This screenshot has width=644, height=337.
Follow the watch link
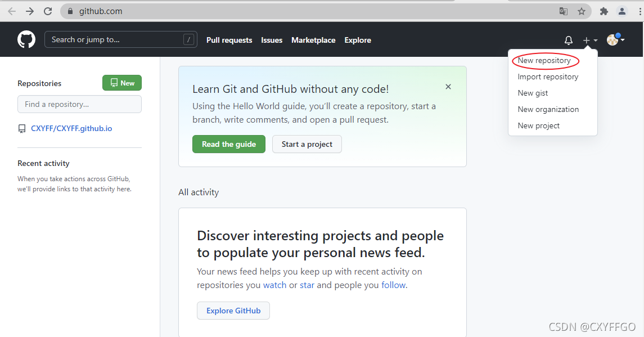pyautogui.click(x=275, y=285)
